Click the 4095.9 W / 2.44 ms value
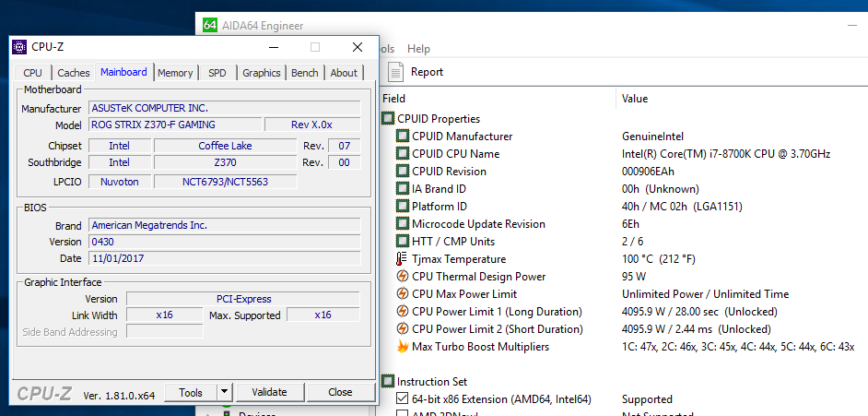Image resolution: width=868 pixels, height=416 pixels. [x=697, y=329]
